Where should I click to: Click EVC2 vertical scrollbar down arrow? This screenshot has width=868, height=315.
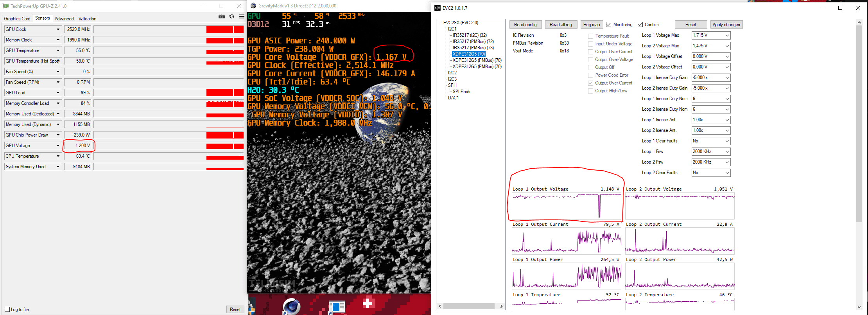click(859, 307)
